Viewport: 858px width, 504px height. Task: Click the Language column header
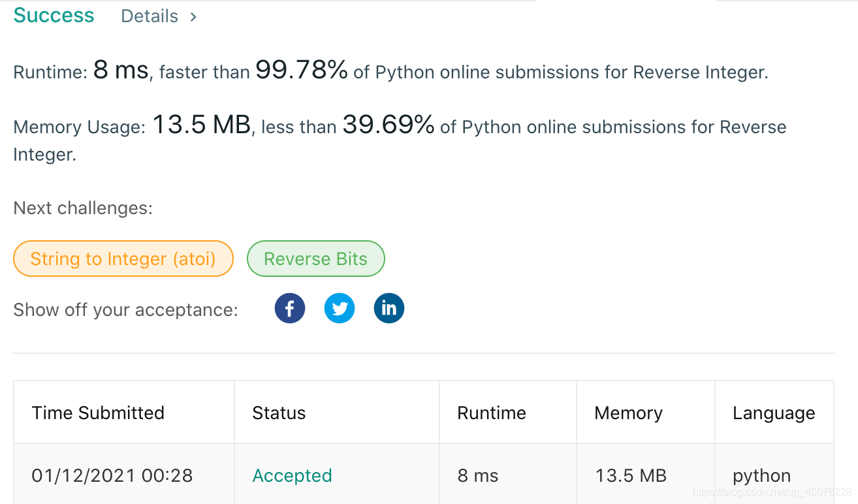[x=774, y=413]
